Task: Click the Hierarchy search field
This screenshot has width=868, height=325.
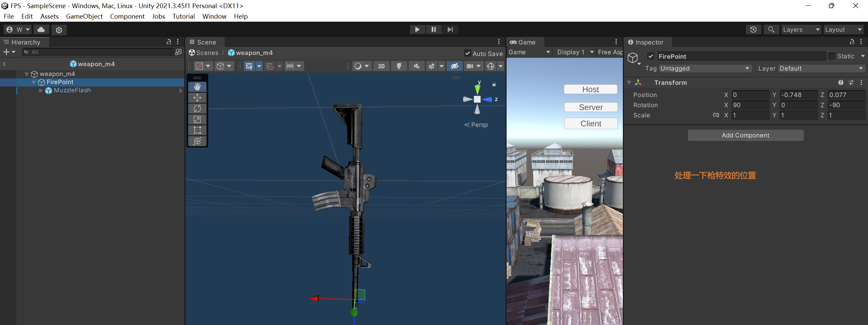Action: coord(98,52)
